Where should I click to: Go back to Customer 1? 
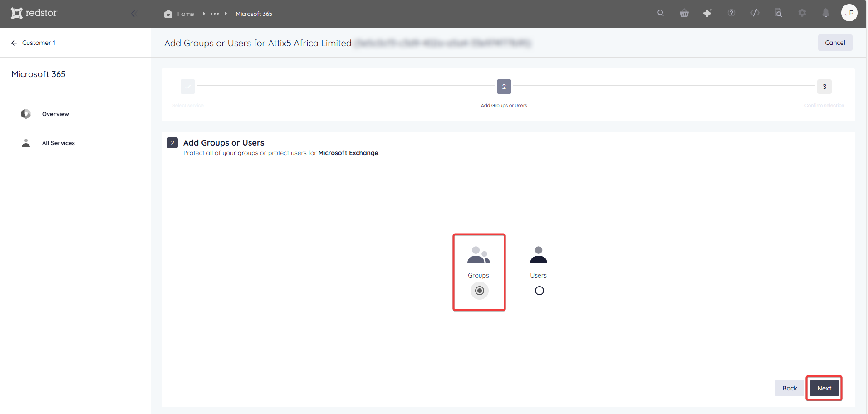pos(39,43)
